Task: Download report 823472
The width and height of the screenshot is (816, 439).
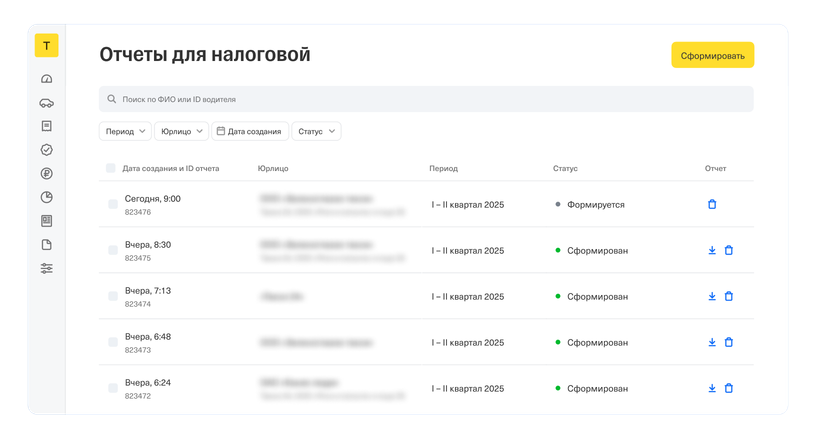Action: (x=712, y=388)
